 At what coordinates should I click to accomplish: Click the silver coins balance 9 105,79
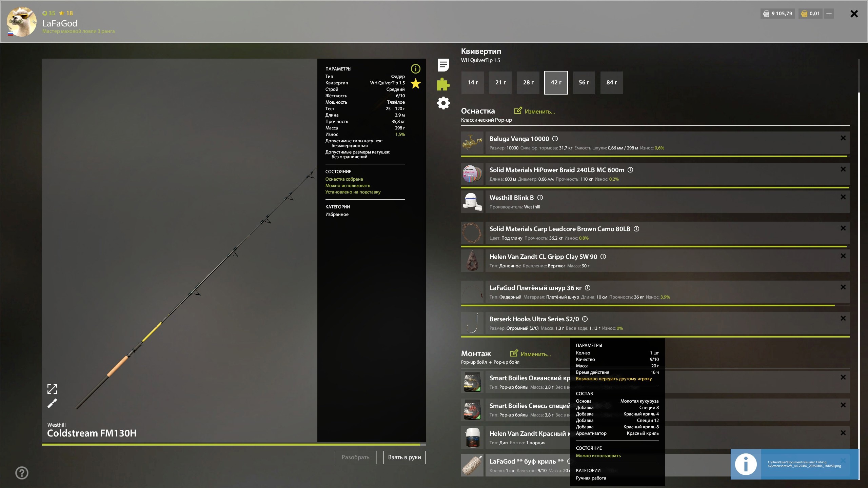pyautogui.click(x=777, y=14)
